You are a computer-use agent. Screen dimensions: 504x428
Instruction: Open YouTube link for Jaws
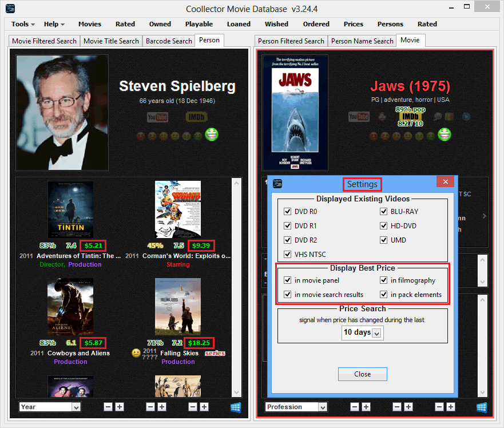click(359, 117)
